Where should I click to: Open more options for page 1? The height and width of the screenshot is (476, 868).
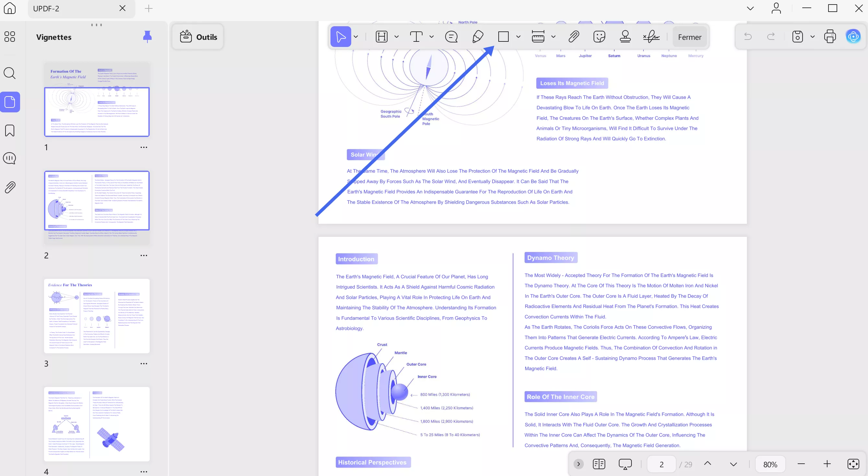(144, 147)
